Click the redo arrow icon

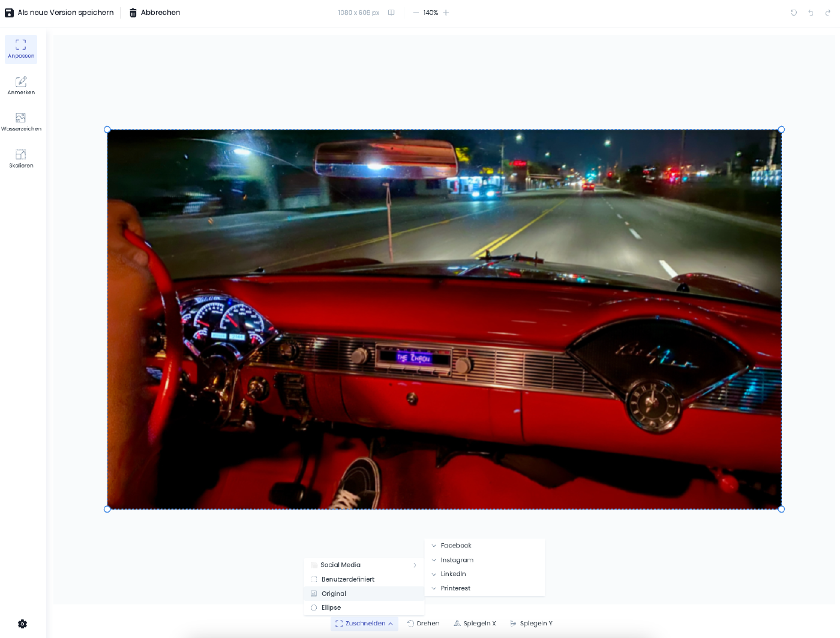point(827,13)
